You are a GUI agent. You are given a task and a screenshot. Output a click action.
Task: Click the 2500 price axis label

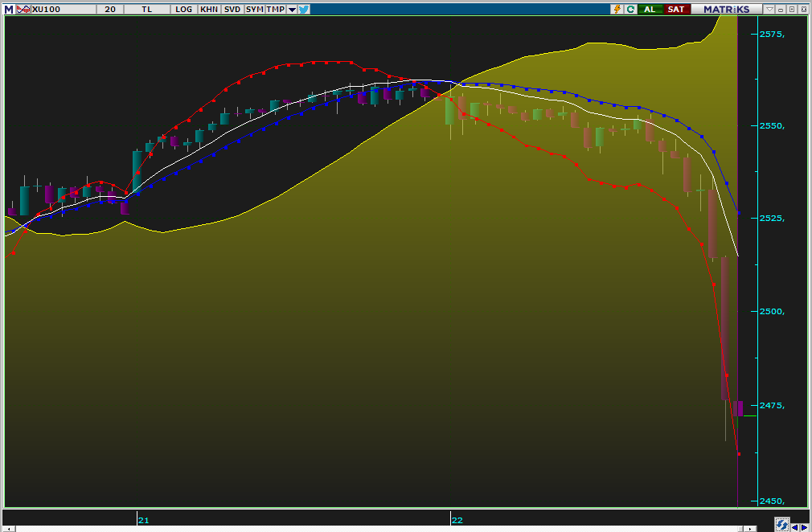click(772, 311)
